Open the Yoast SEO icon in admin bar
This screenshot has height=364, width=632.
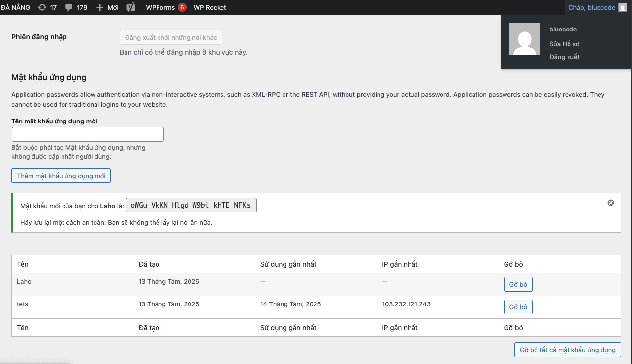pyautogui.click(x=130, y=7)
